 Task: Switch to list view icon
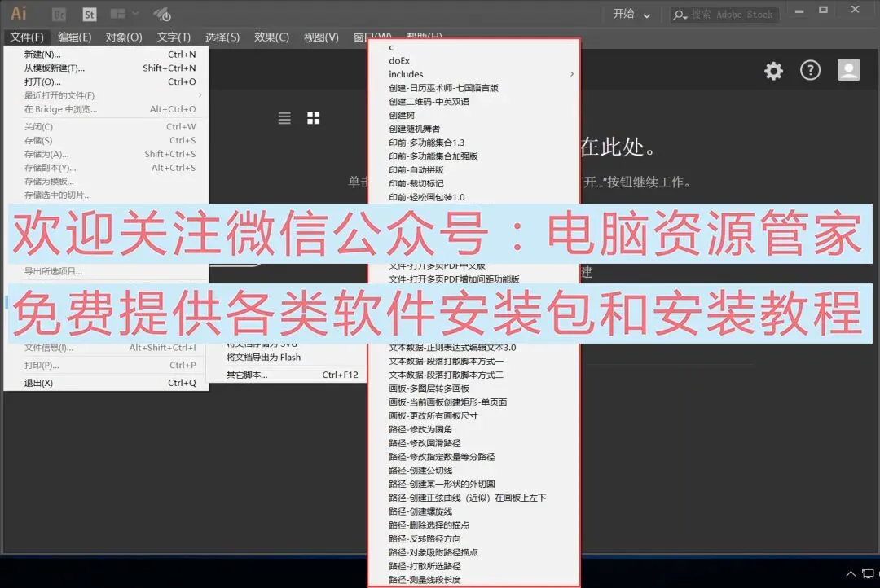point(284,118)
